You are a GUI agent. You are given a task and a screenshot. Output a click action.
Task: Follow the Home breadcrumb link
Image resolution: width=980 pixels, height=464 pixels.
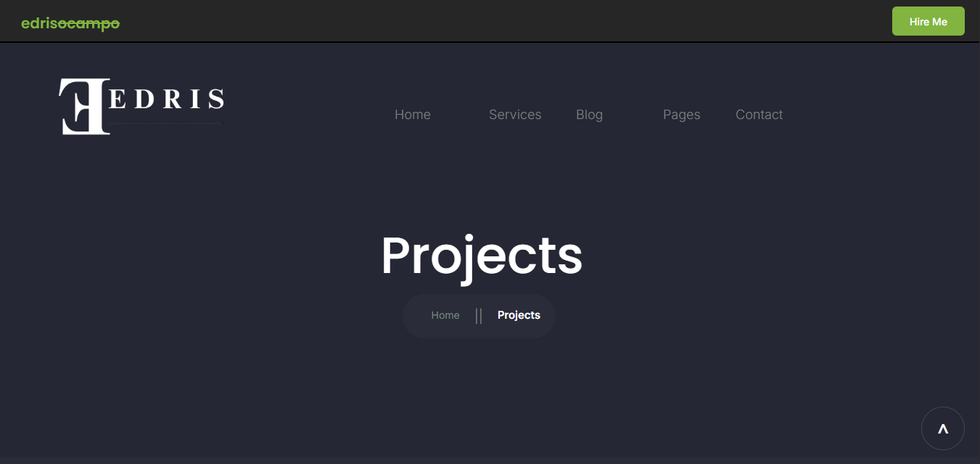[x=445, y=315]
